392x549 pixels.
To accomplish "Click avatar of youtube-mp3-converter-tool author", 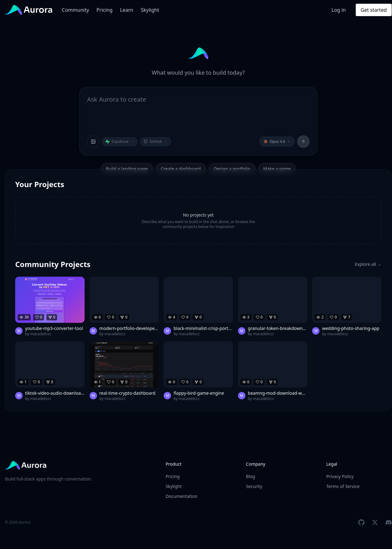I will click(x=19, y=331).
